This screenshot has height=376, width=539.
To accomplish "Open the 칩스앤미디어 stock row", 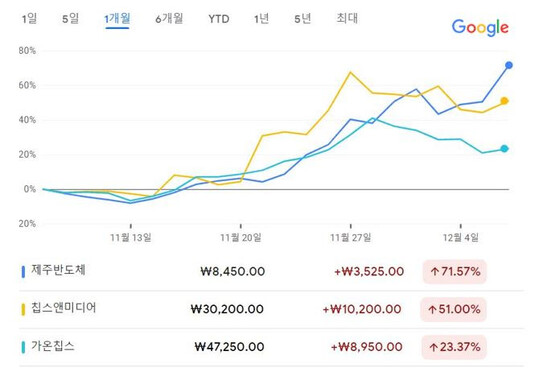I will [x=272, y=310].
